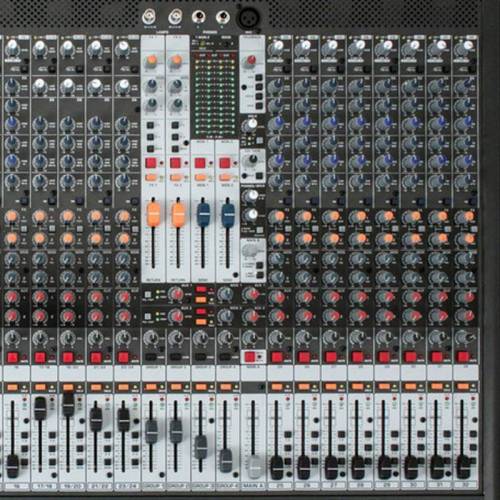
Task: Adjust the AUX 2 master send knob
Action: [176, 315]
